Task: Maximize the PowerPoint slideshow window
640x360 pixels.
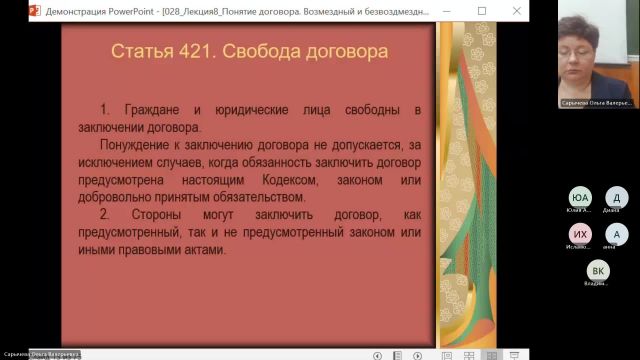Action: [x=482, y=11]
